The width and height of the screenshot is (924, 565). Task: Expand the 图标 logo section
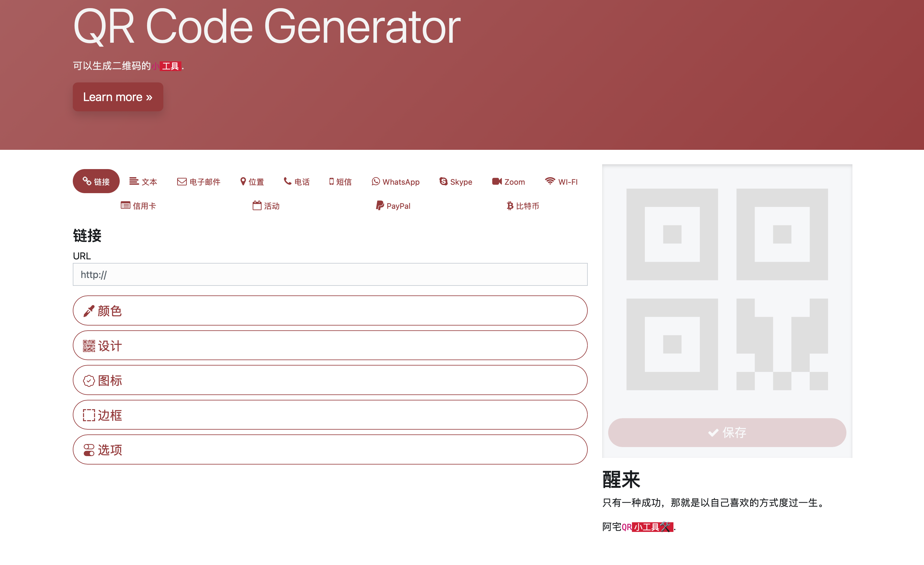[330, 380]
